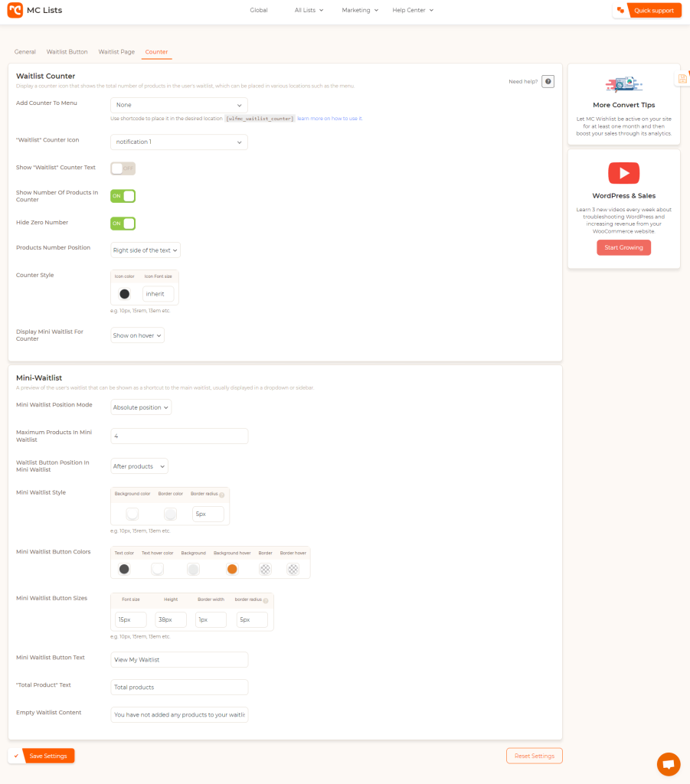Screen dimensions: 690x784
Task: Click the Icon Font size input field
Action: [x=159, y=294]
